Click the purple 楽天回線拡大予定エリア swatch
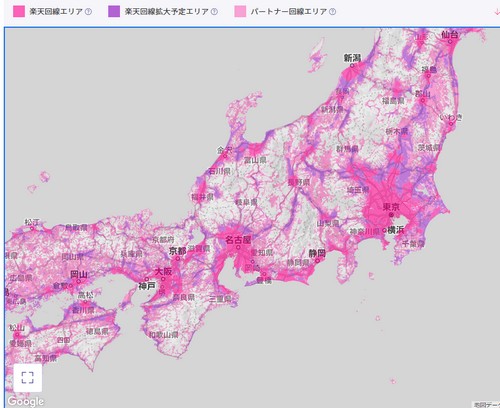This screenshot has width=500, height=408. [x=114, y=11]
